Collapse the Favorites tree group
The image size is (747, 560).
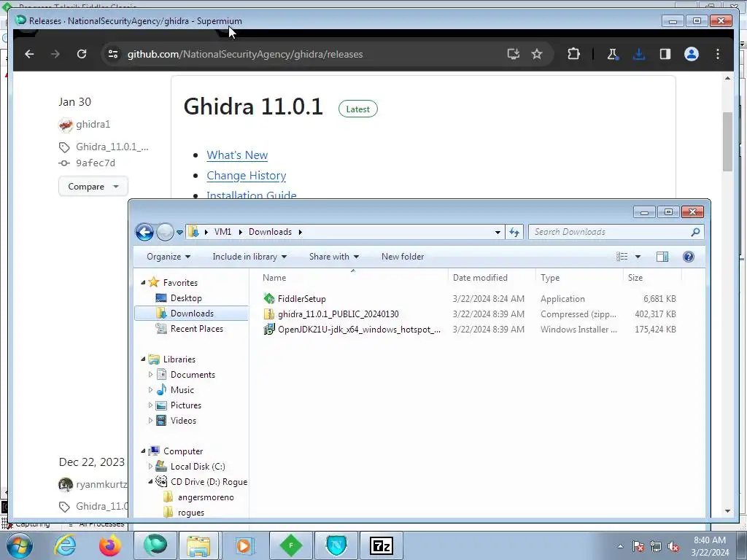143,282
